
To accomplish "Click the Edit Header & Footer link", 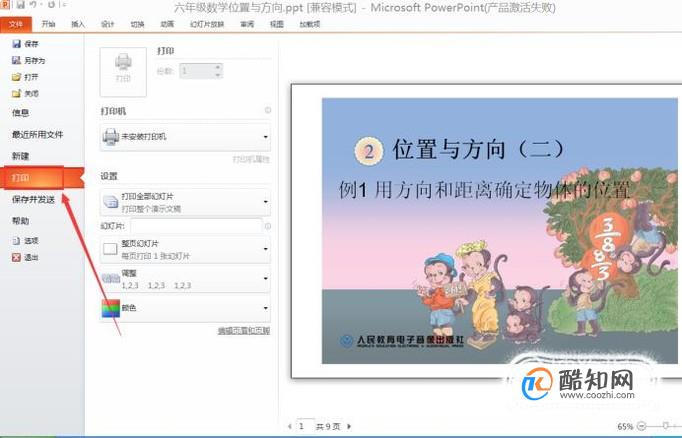I will pos(244,331).
